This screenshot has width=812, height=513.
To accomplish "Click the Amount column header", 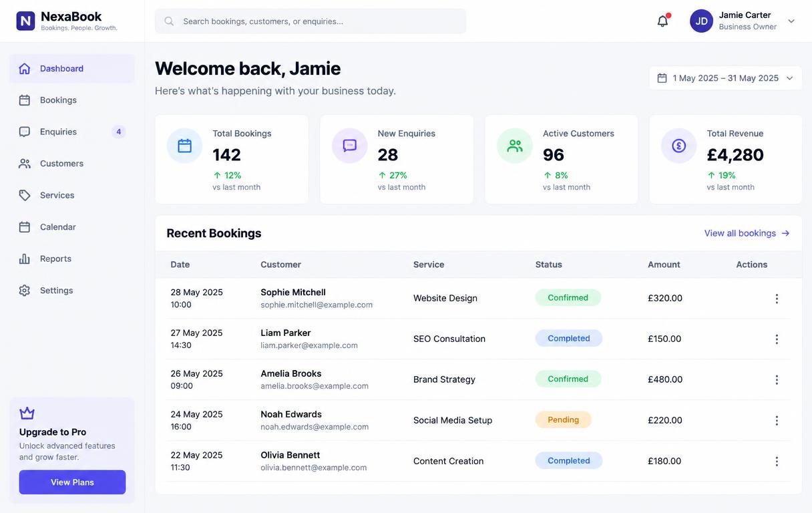I will pos(664,265).
